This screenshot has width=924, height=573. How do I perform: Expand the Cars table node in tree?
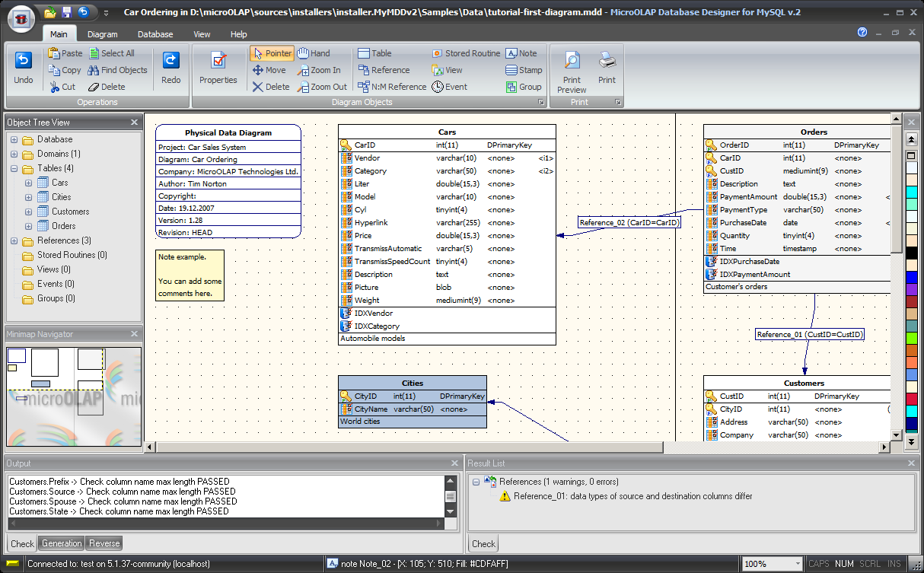28,183
